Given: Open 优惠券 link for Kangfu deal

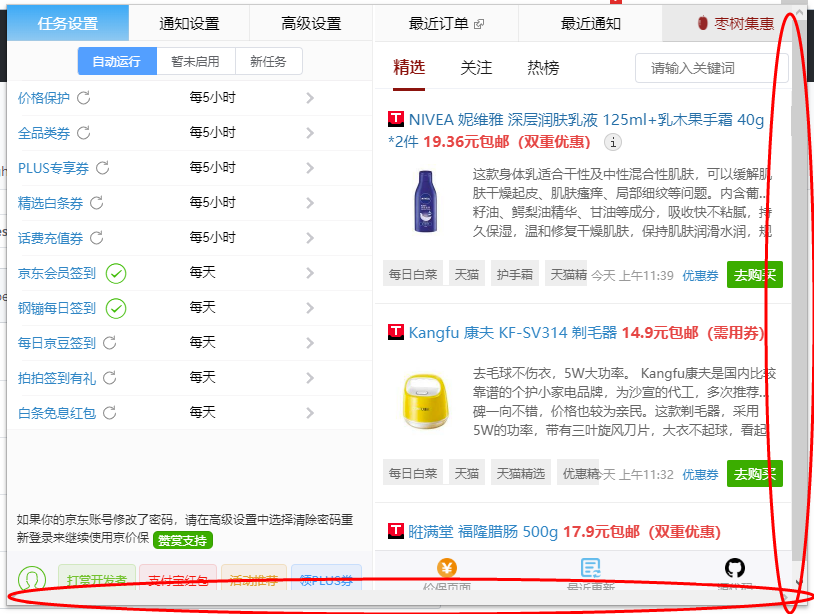Looking at the screenshot, I should 700,474.
